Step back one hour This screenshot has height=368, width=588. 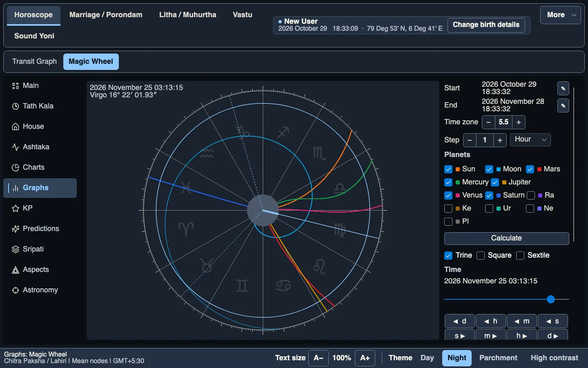[x=491, y=321]
